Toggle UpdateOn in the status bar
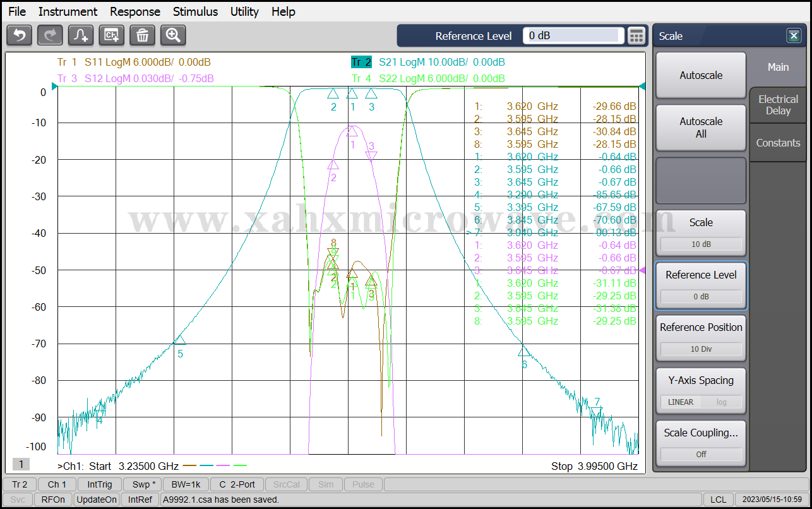The image size is (812, 509). (97, 500)
